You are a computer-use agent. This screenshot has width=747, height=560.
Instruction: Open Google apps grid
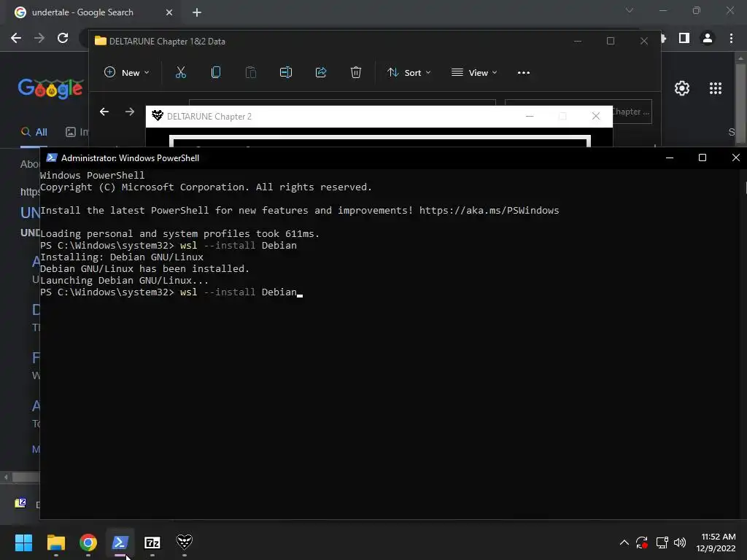coord(716,88)
